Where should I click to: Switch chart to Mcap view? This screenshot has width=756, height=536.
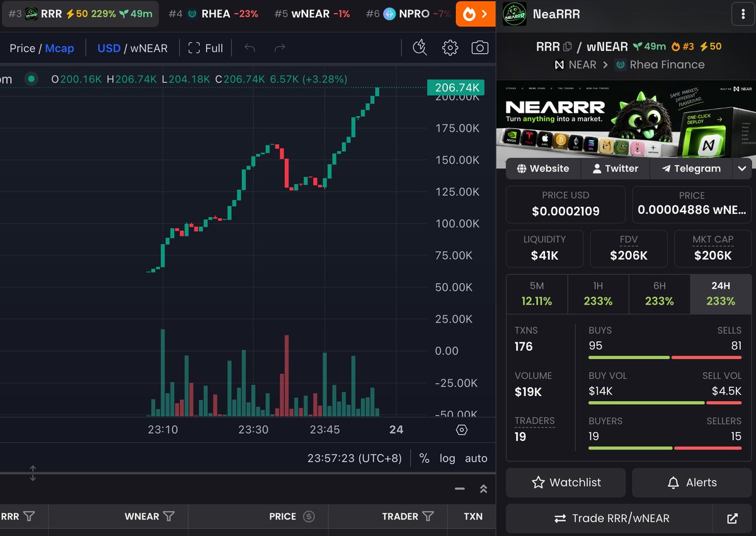click(59, 48)
